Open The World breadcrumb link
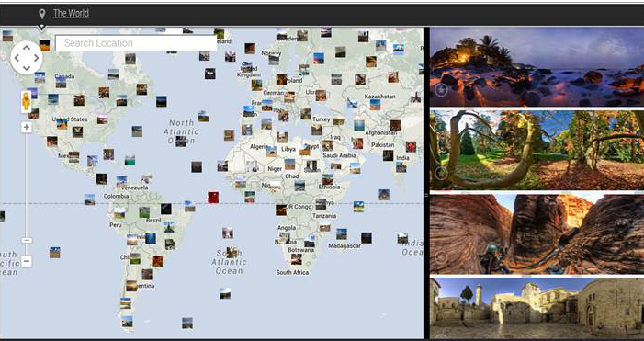Image resolution: width=644 pixels, height=341 pixels. pyautogui.click(x=71, y=13)
